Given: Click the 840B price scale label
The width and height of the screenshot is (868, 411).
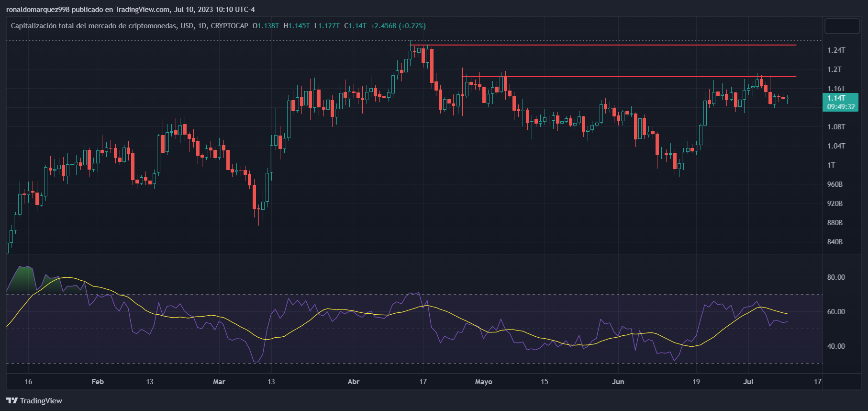Looking at the screenshot, I should (835, 242).
